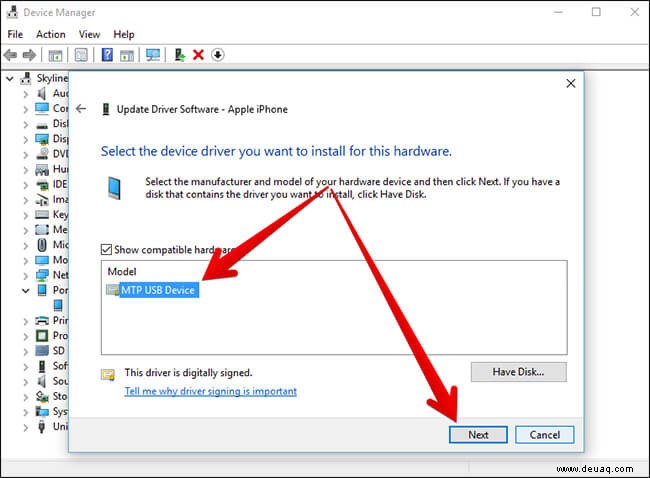Close the Update Driver Software dialog
Viewport: 650px width, 478px height.
[571, 83]
